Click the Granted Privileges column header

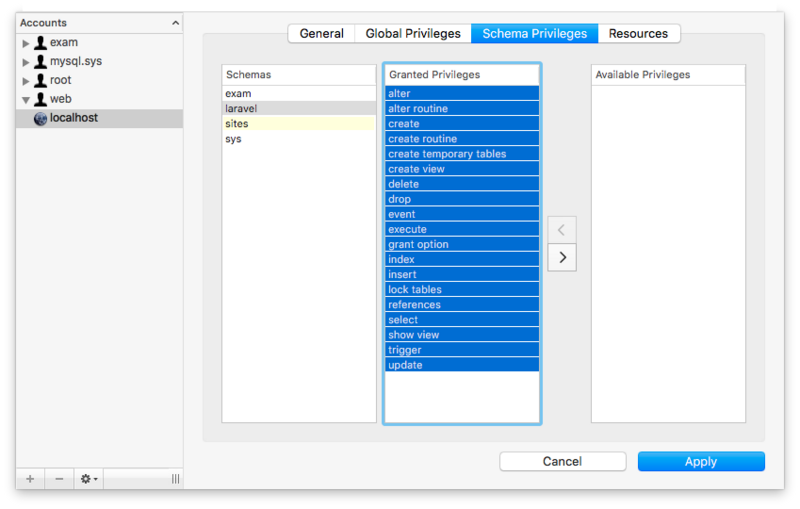(462, 75)
